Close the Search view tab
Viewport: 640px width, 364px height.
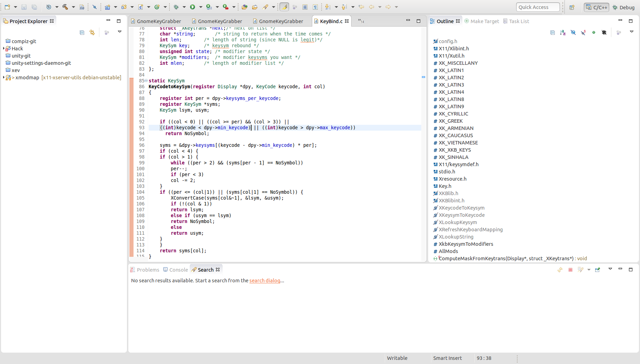218,270
